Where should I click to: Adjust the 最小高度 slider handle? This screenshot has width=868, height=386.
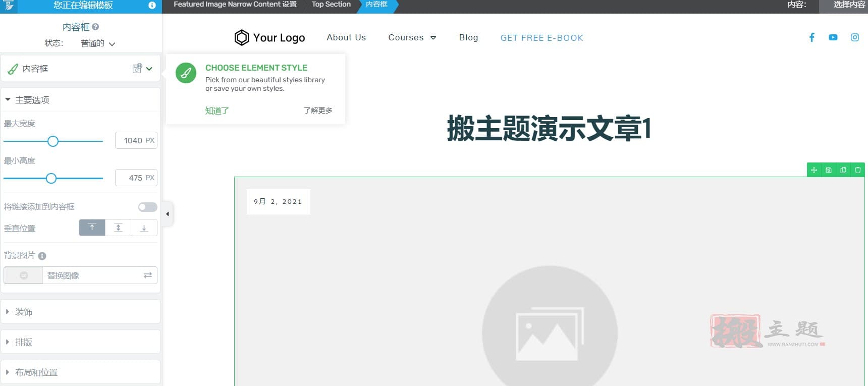[x=51, y=178]
